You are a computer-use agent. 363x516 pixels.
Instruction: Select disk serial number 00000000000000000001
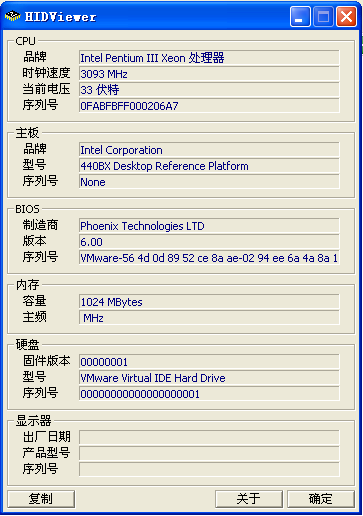(209, 394)
